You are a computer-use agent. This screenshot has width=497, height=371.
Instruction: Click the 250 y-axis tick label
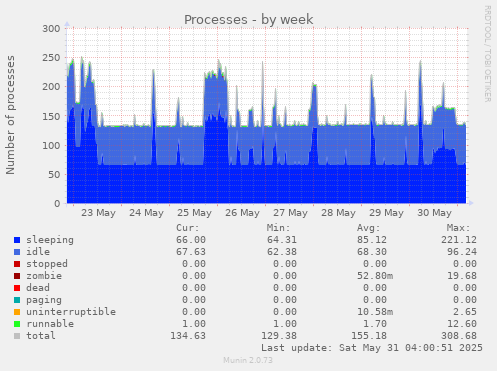pos(51,58)
